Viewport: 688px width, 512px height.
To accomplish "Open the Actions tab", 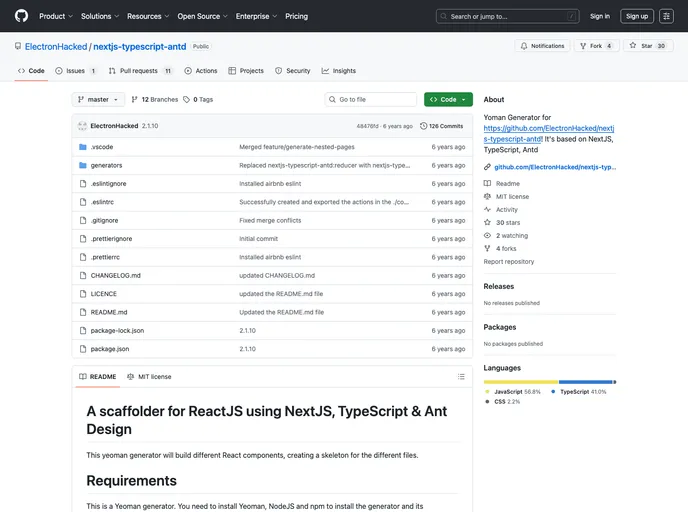I will click(201, 71).
